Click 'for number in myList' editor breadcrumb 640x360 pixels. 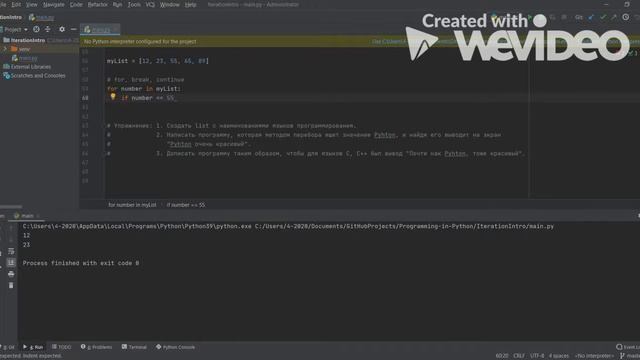(x=132, y=205)
